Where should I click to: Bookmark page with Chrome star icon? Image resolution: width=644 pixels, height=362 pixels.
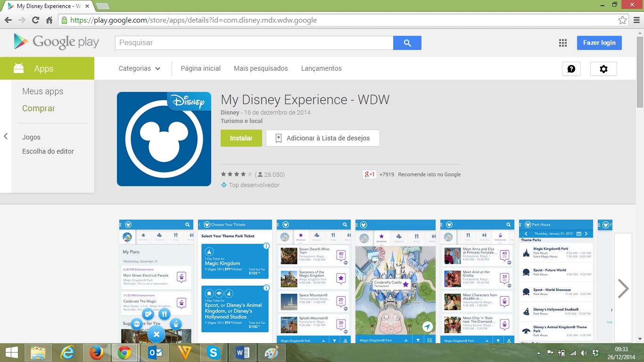(x=622, y=20)
